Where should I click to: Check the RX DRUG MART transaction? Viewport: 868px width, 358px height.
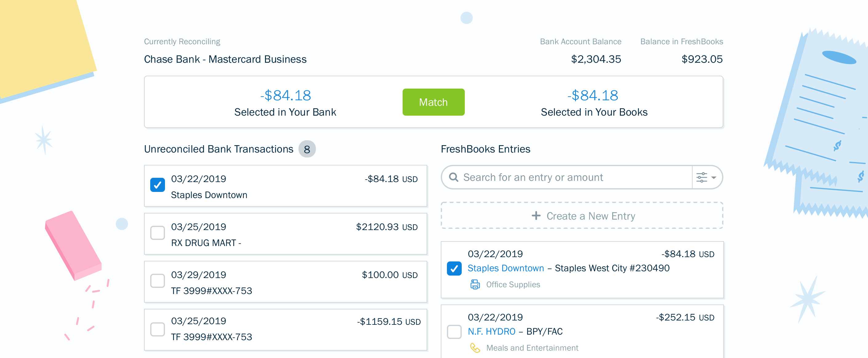click(157, 233)
